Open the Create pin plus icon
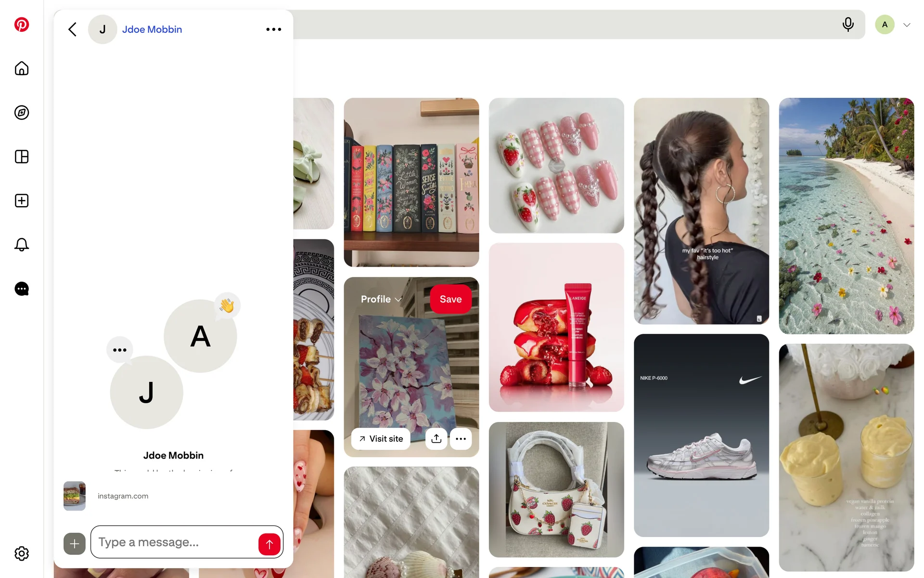Viewport: 924px width, 578px height. (22, 201)
